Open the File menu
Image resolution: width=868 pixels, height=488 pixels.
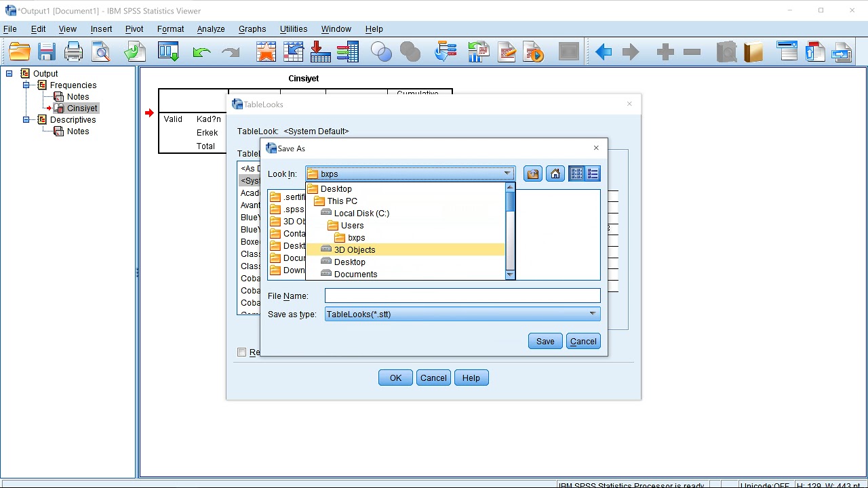pyautogui.click(x=10, y=29)
